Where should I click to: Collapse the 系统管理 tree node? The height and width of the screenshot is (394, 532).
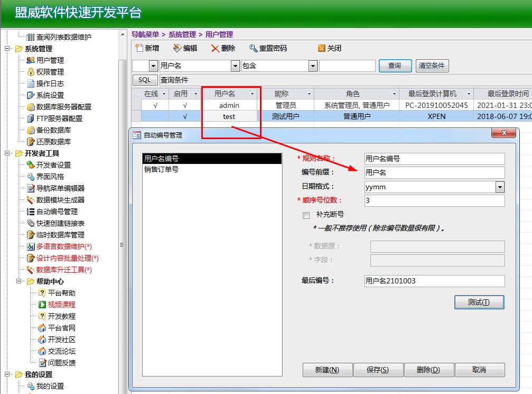[x=7, y=49]
